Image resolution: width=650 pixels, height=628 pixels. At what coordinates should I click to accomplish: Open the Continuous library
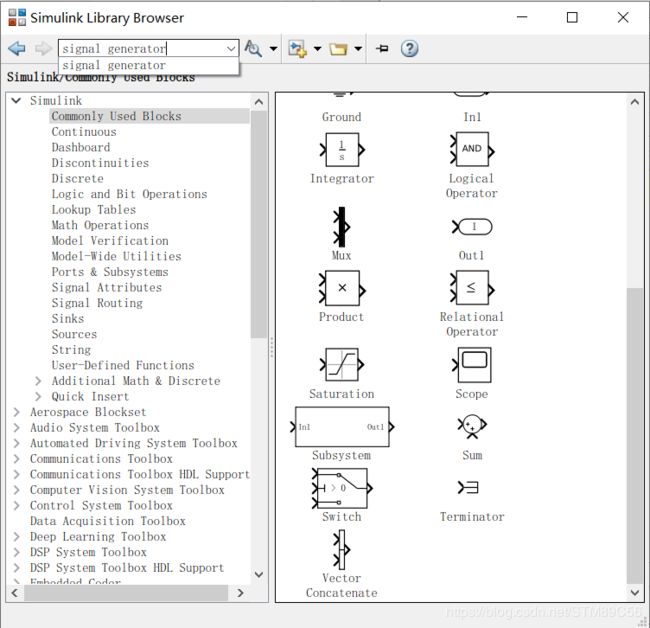click(84, 132)
